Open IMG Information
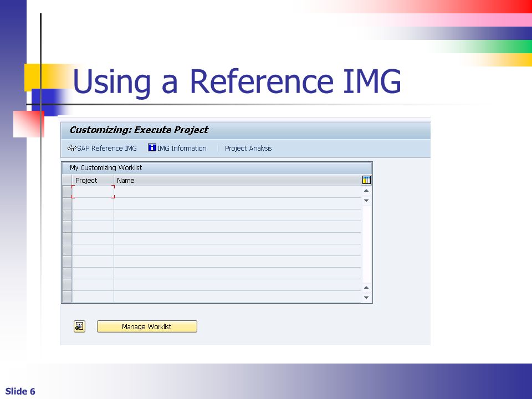 177,148
